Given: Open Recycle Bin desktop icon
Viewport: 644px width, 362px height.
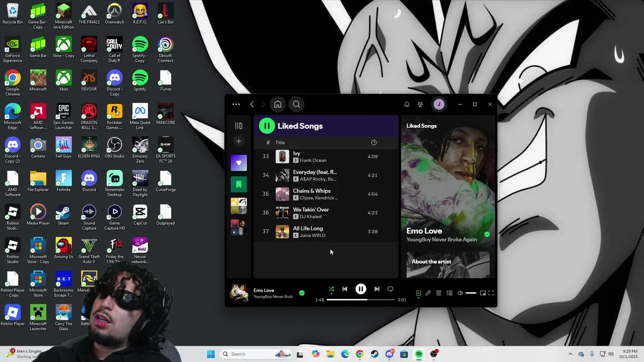Looking at the screenshot, I should point(13,14).
